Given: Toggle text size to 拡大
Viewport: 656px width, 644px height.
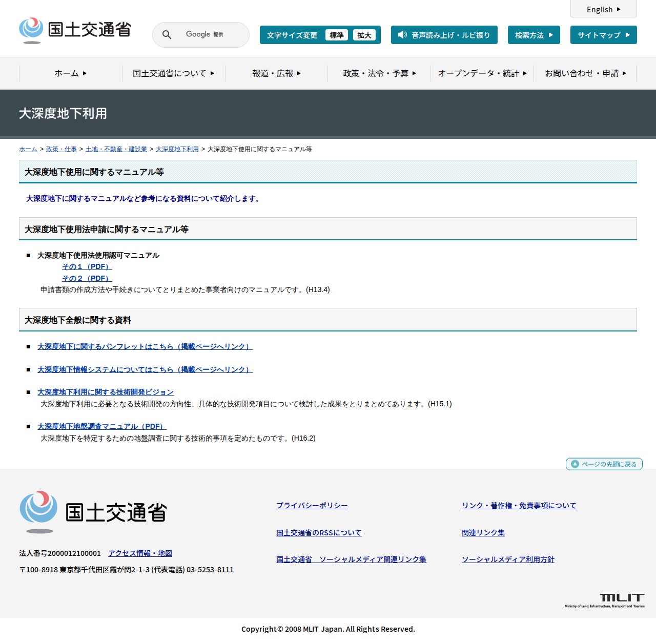Looking at the screenshot, I should [x=364, y=35].
